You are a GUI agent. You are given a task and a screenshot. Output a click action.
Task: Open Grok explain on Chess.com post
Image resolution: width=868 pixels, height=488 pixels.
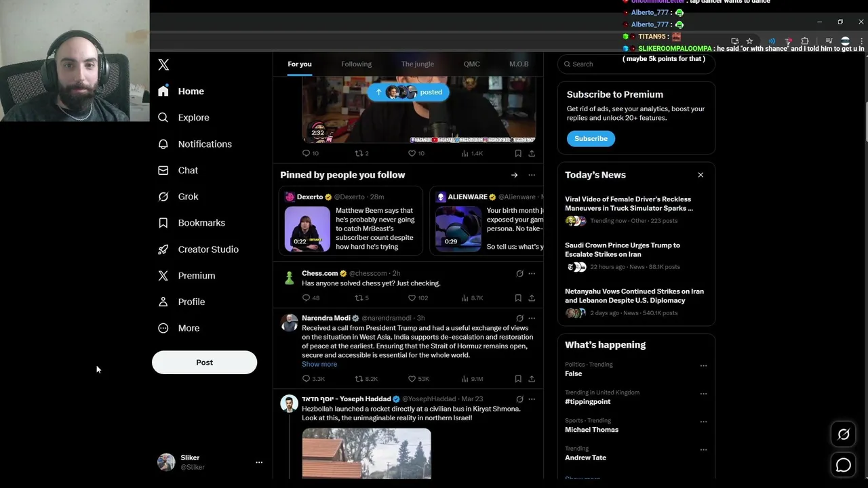pyautogui.click(x=519, y=274)
